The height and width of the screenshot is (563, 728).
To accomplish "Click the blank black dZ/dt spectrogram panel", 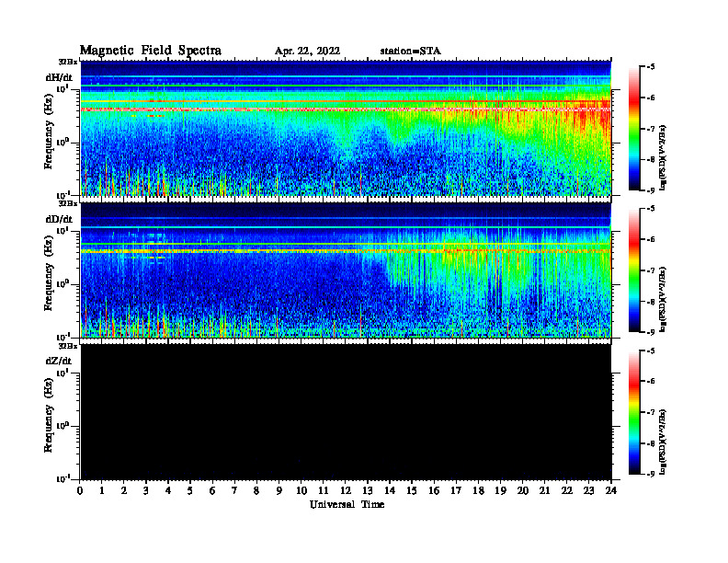I will pos(346,412).
